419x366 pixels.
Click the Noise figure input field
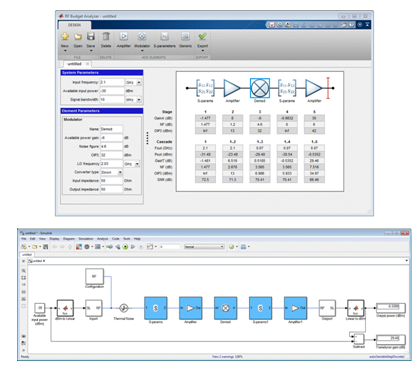point(112,146)
